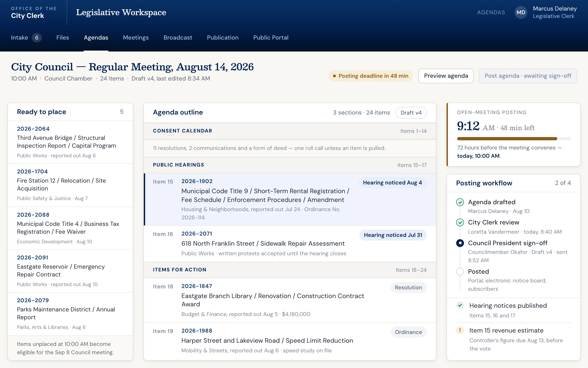Viewport: 588px width, 368px height.
Task: Click the Ordinance tag on Item 19
Action: 408,332
